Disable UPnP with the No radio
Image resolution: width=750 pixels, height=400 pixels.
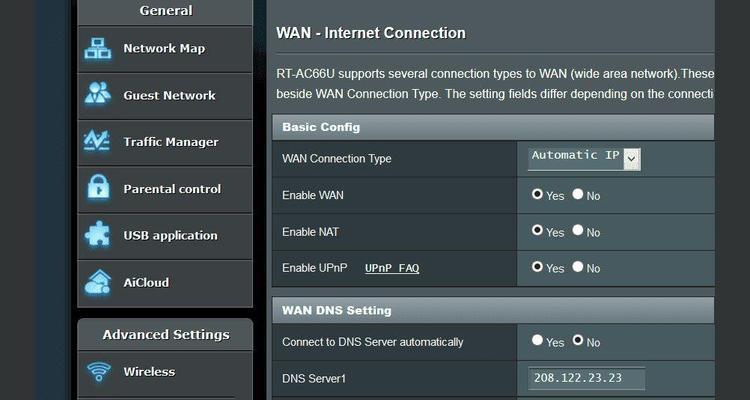578,267
